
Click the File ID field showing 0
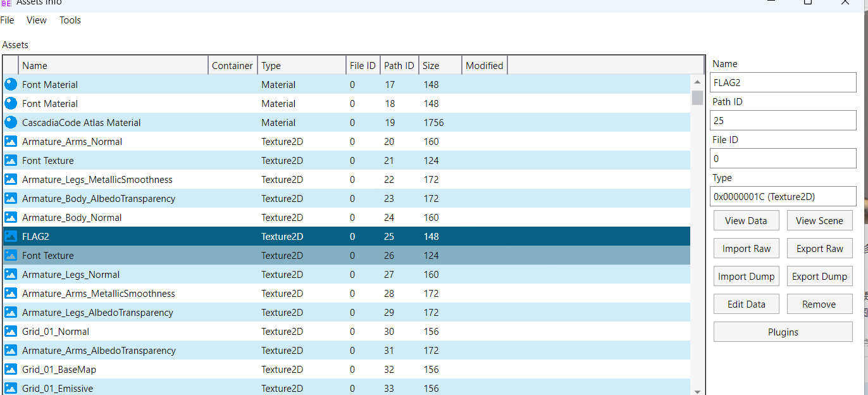783,158
